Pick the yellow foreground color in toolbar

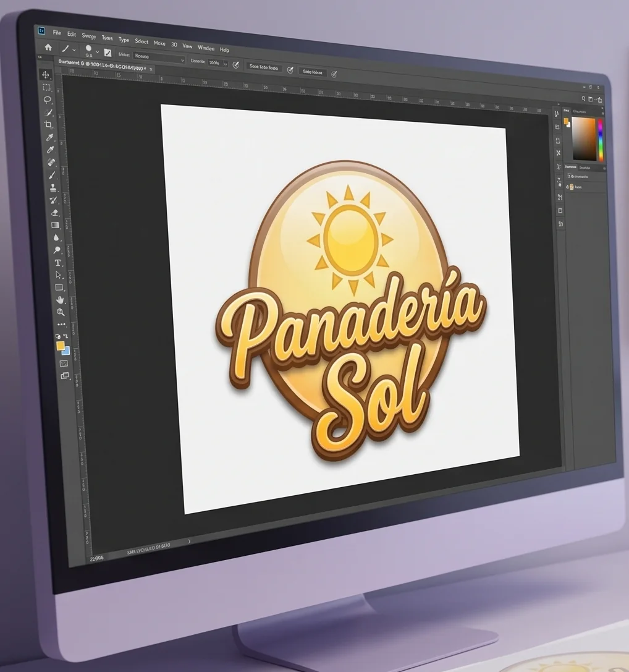tap(60, 346)
